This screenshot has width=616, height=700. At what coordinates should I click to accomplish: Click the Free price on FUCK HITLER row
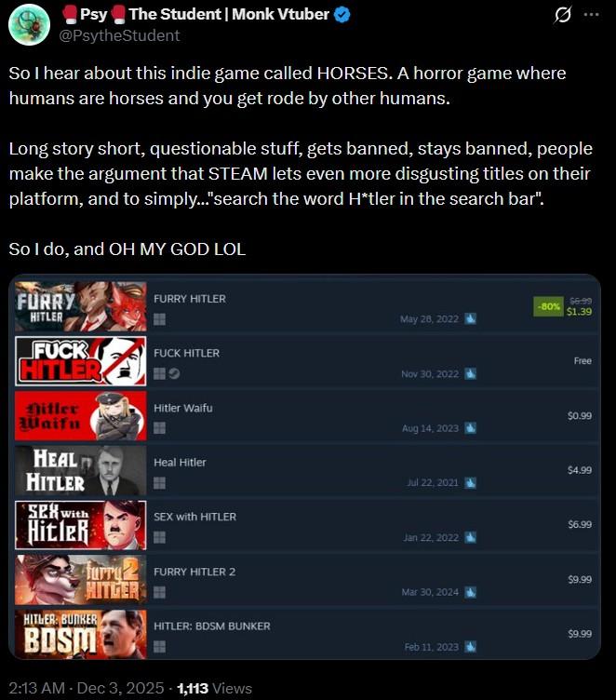click(x=583, y=361)
